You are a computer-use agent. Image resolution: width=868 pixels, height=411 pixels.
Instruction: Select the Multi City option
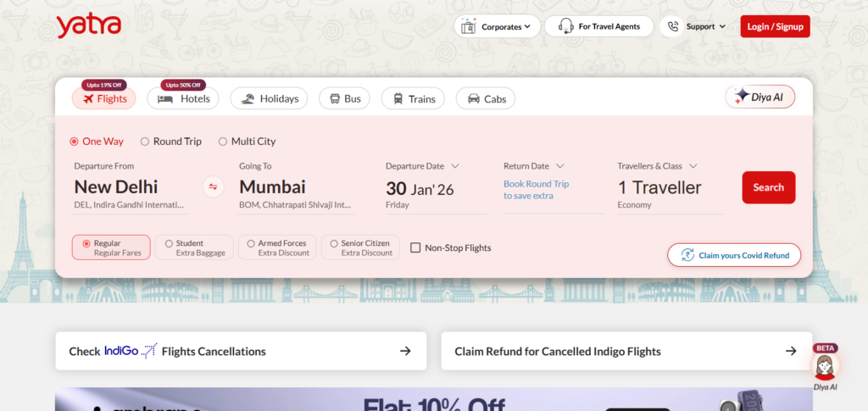(247, 142)
